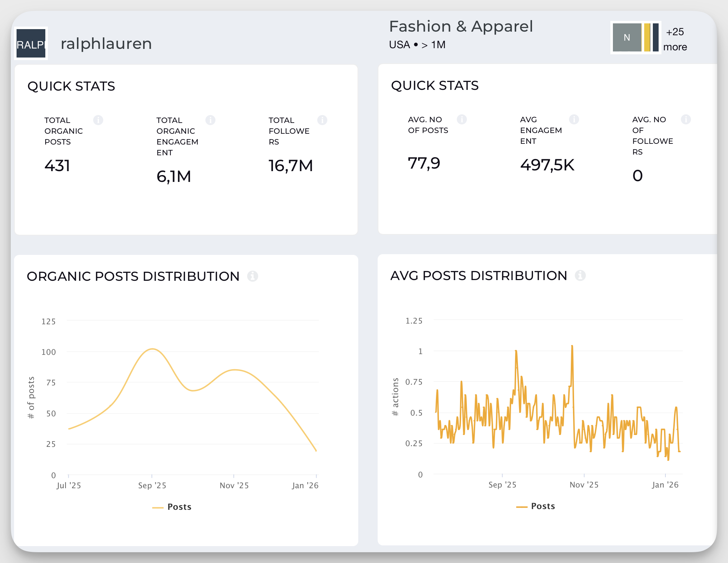Open info tooltip for Avg Engagement
Viewport: 728px width, 563px height.
[574, 119]
